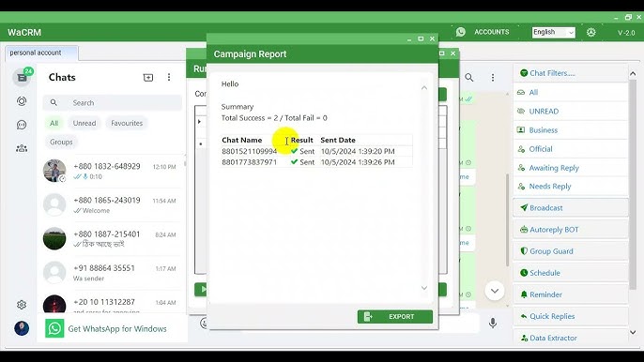Open WhatsApp settings gear in left sidebar

22,305
